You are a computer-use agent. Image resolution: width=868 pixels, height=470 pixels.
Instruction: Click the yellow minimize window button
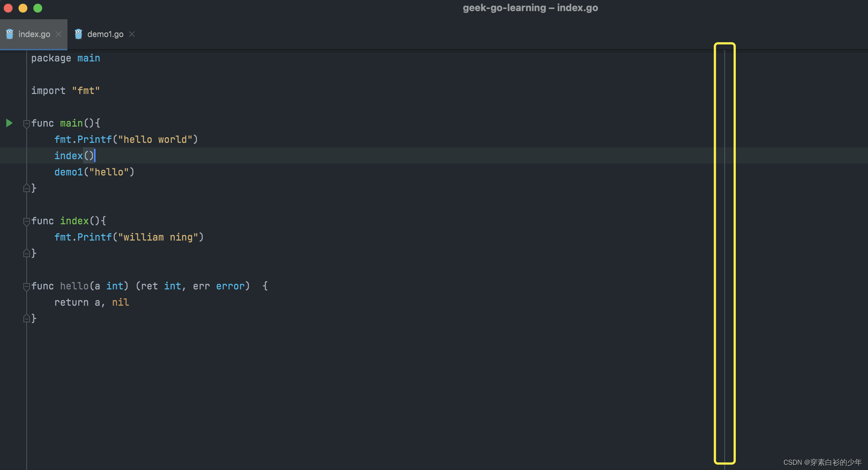[23, 8]
